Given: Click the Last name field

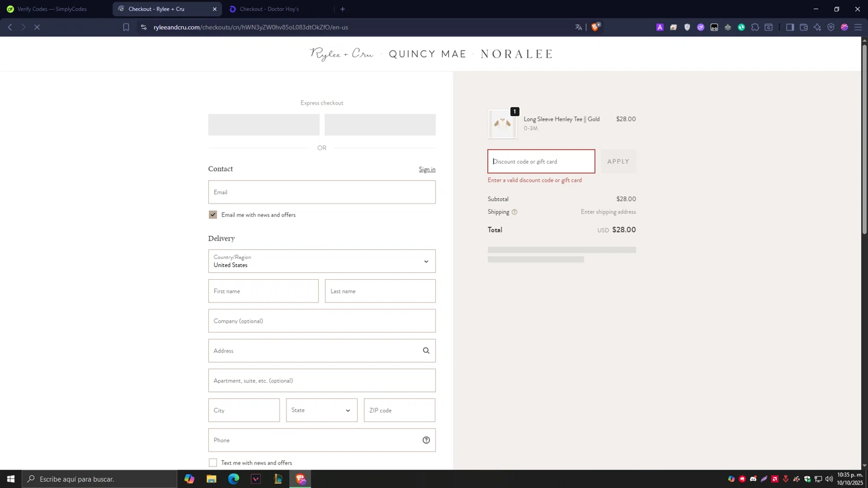Looking at the screenshot, I should coord(380,291).
